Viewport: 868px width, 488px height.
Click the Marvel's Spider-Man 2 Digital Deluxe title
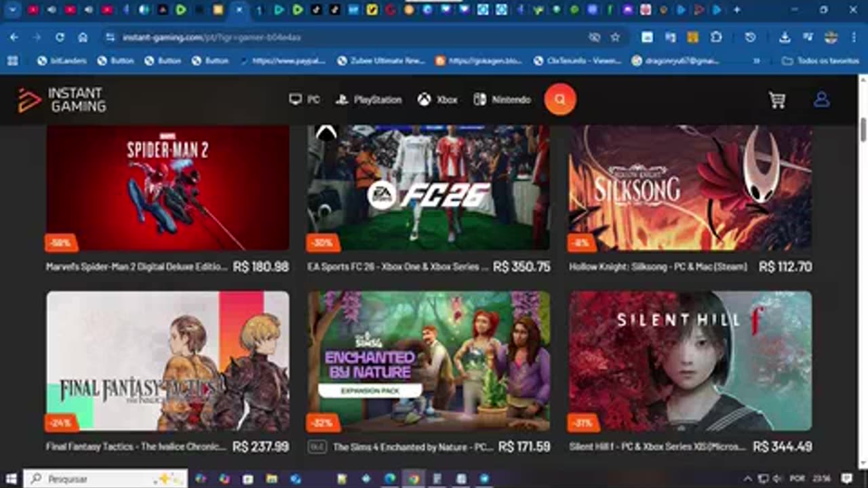tap(136, 267)
